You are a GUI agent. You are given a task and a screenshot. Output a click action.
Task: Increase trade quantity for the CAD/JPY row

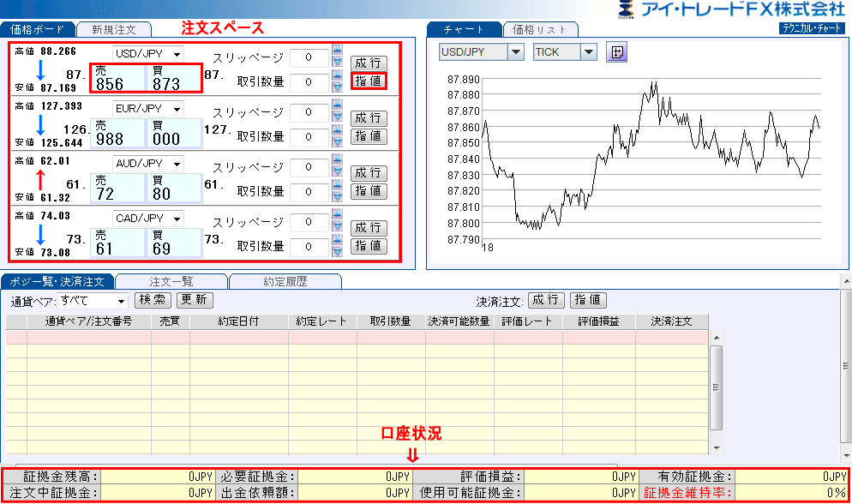[x=338, y=238]
